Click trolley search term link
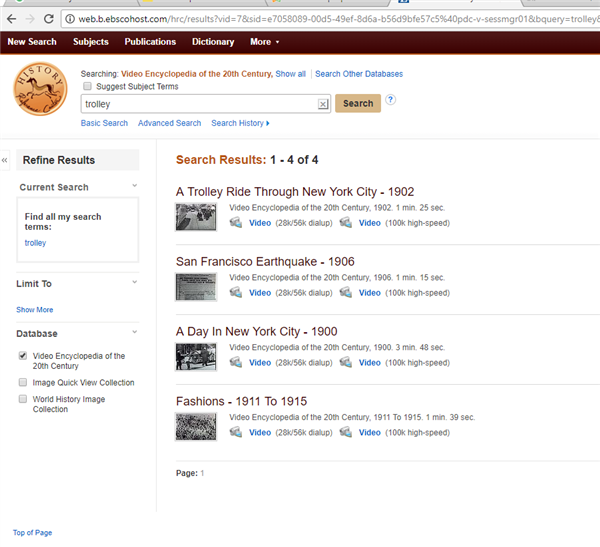The width and height of the screenshot is (600, 547). (35, 243)
